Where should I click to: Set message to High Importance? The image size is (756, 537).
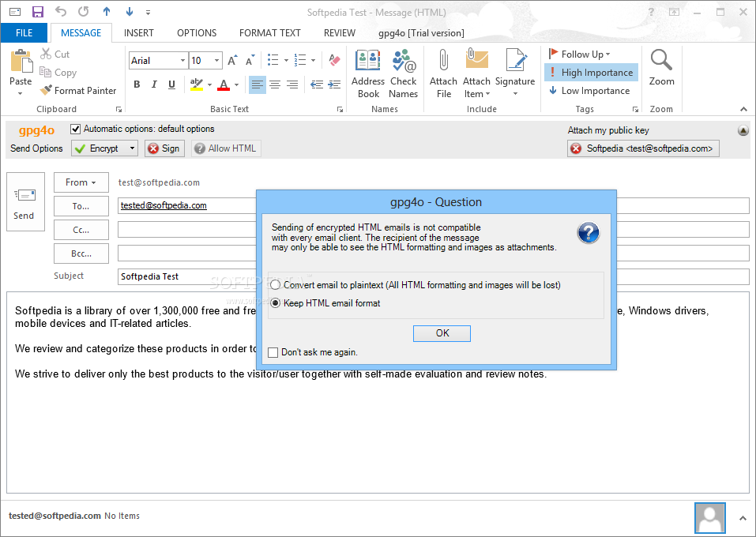(x=591, y=73)
